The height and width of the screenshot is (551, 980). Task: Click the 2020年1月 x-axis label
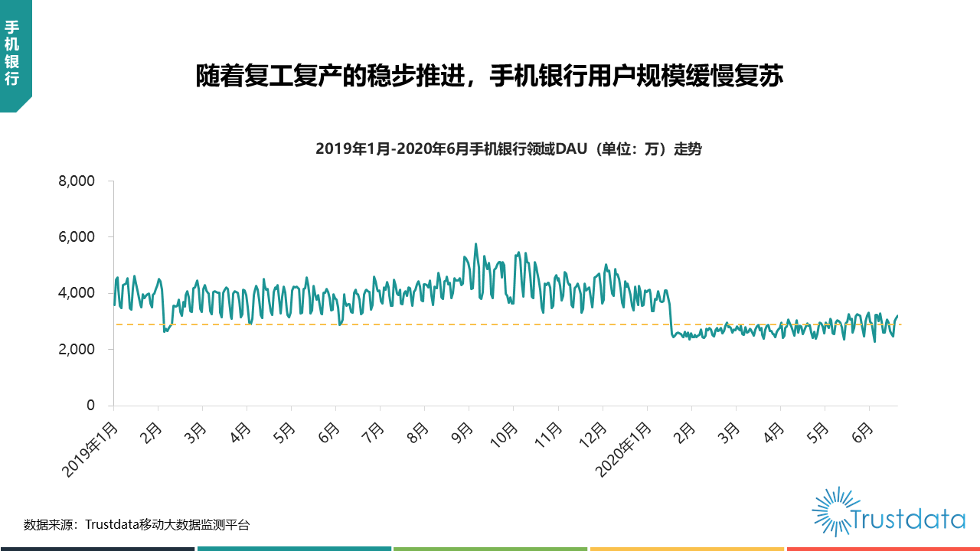point(623,449)
